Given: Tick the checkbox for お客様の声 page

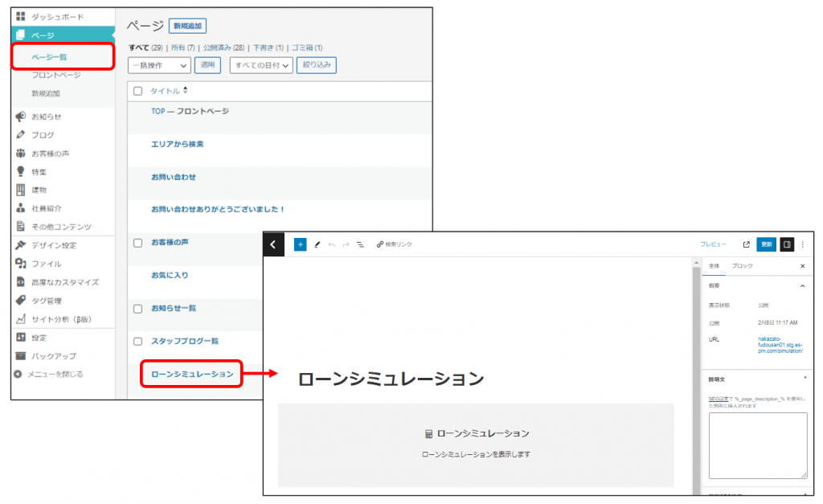Looking at the screenshot, I should click(137, 242).
